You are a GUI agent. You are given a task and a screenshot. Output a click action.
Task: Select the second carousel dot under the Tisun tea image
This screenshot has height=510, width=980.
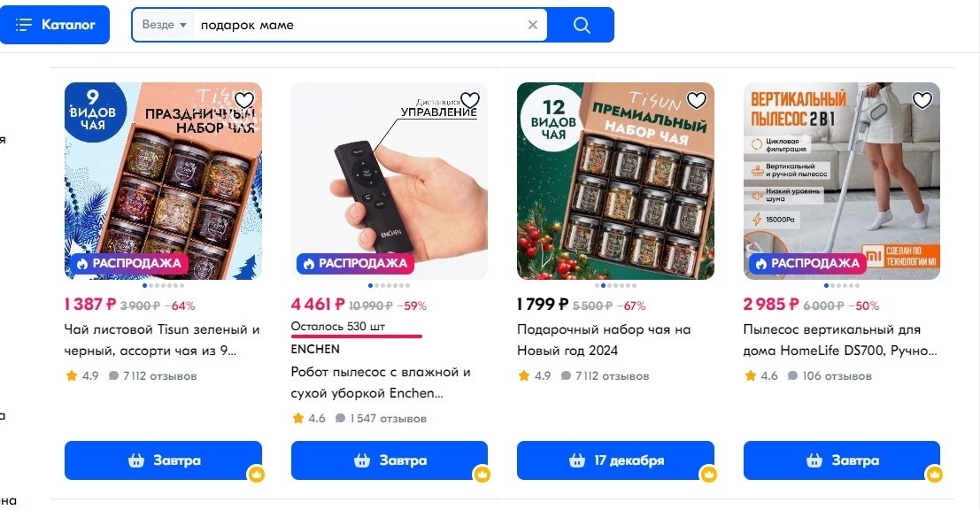pos(153,285)
